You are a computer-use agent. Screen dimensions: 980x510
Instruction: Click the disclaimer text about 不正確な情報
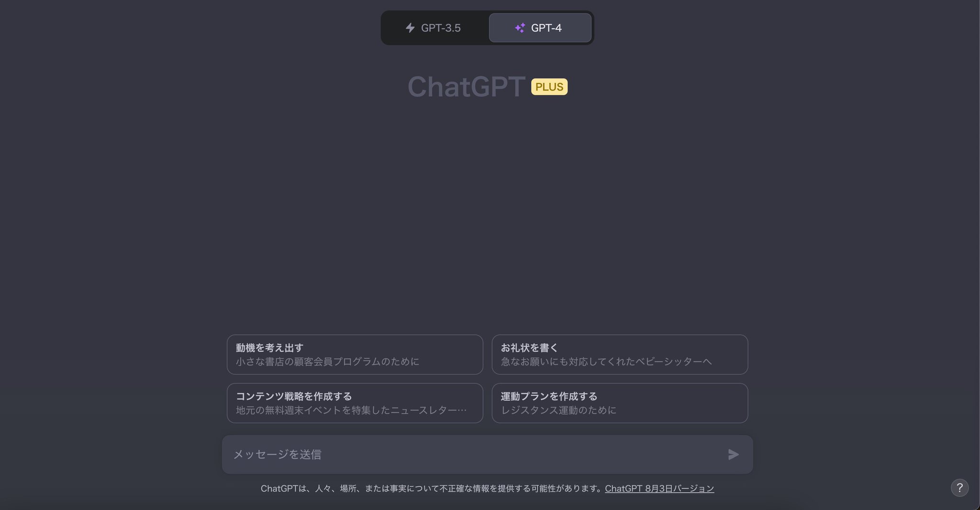coord(432,488)
